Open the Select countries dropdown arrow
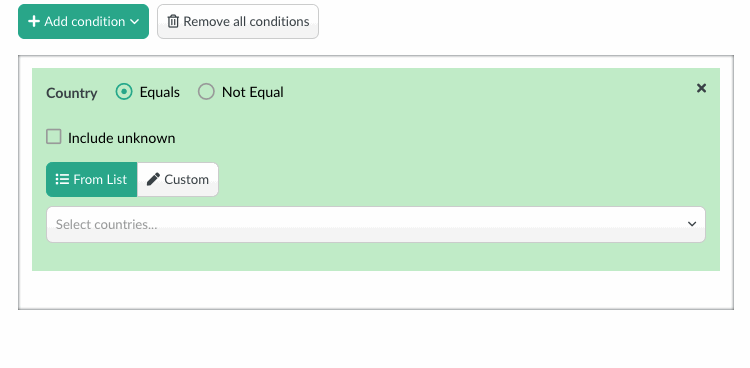Screen dimensions: 750x368 692,224
